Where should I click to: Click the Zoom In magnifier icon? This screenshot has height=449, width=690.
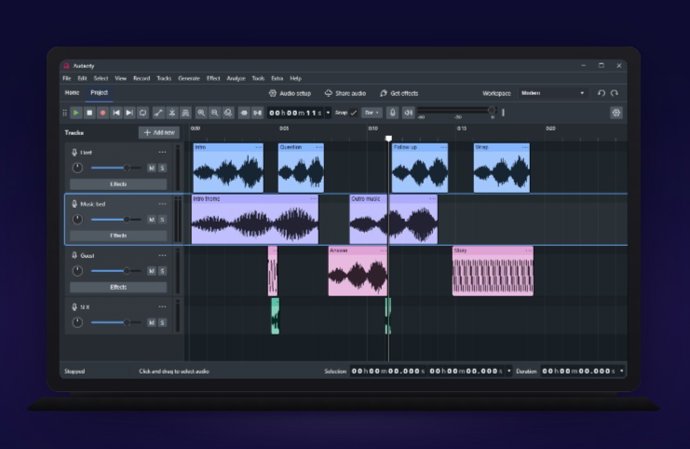coord(201,113)
